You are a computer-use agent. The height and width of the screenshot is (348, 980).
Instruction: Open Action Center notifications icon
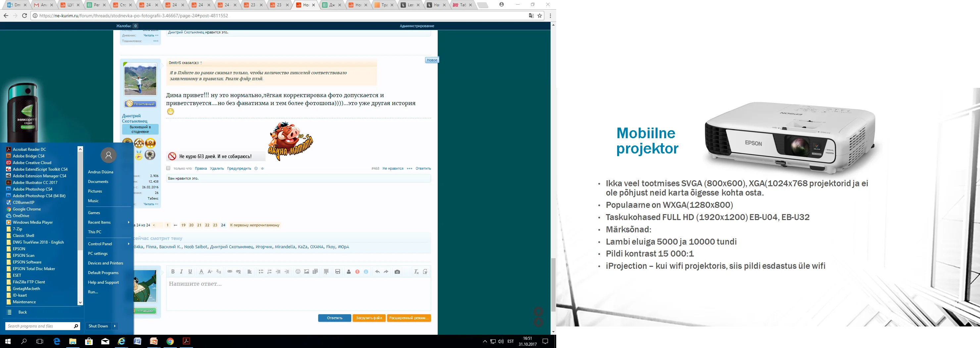545,341
